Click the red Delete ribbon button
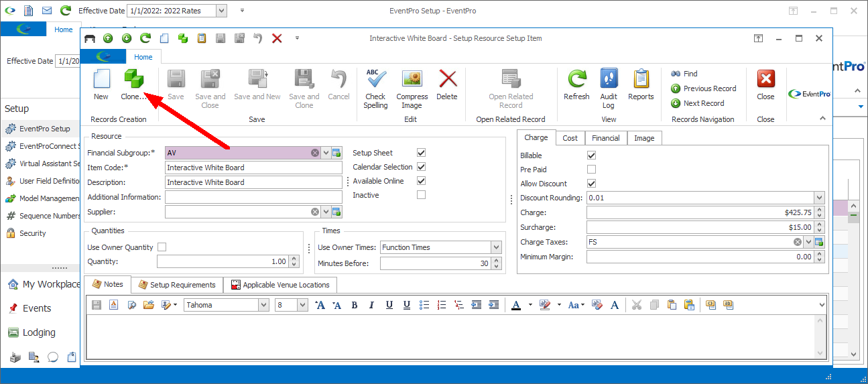The height and width of the screenshot is (384, 868). [447, 84]
